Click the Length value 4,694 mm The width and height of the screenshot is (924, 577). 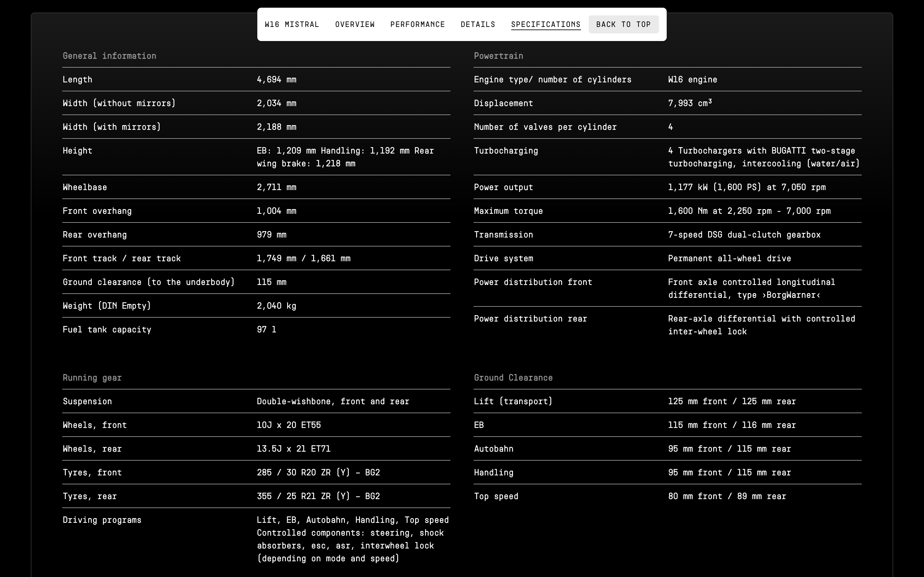click(277, 79)
